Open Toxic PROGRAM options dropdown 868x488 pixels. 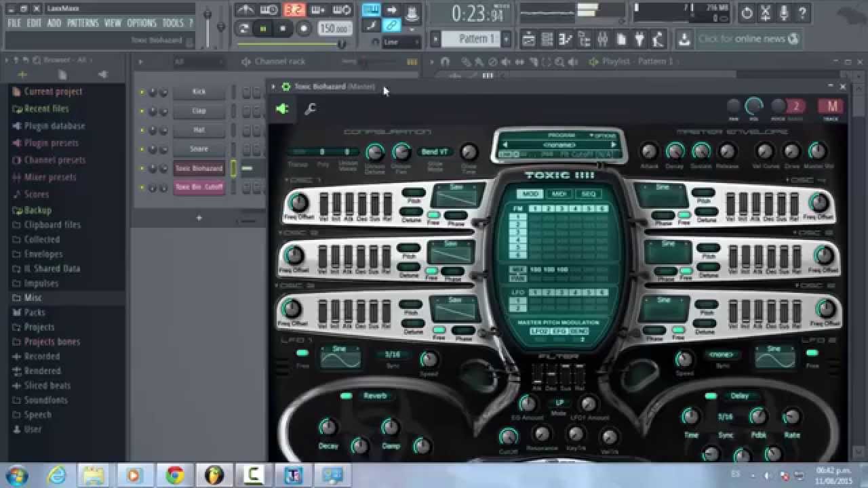tap(602, 136)
